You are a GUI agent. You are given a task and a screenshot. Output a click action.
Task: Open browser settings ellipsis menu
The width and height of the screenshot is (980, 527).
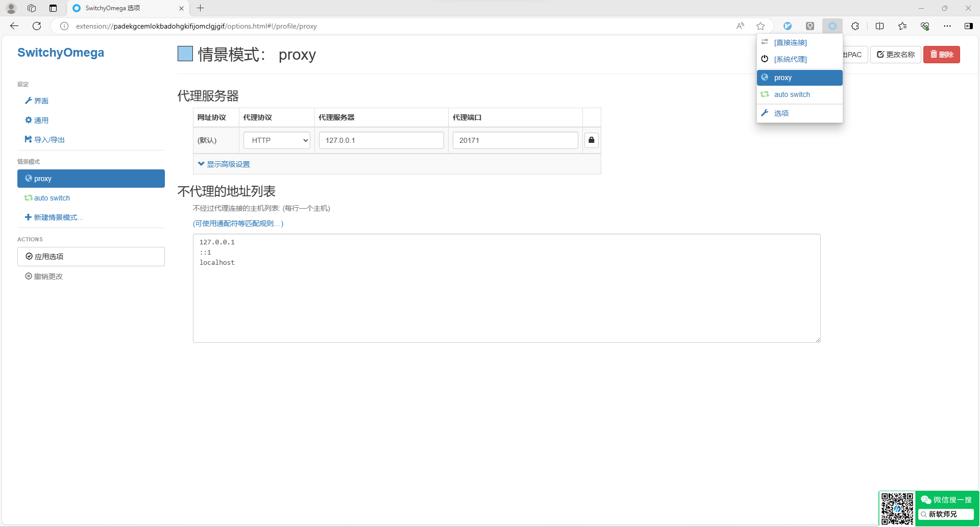coord(947,26)
